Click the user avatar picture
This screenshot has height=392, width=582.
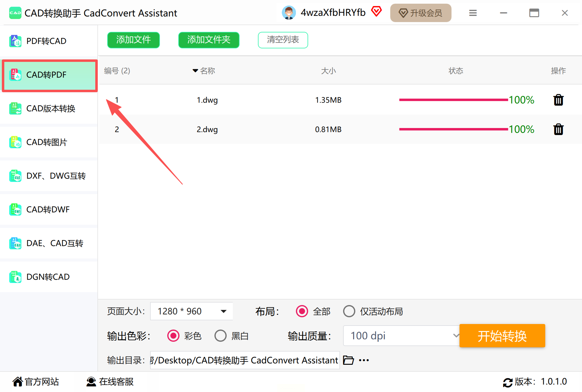click(x=289, y=13)
